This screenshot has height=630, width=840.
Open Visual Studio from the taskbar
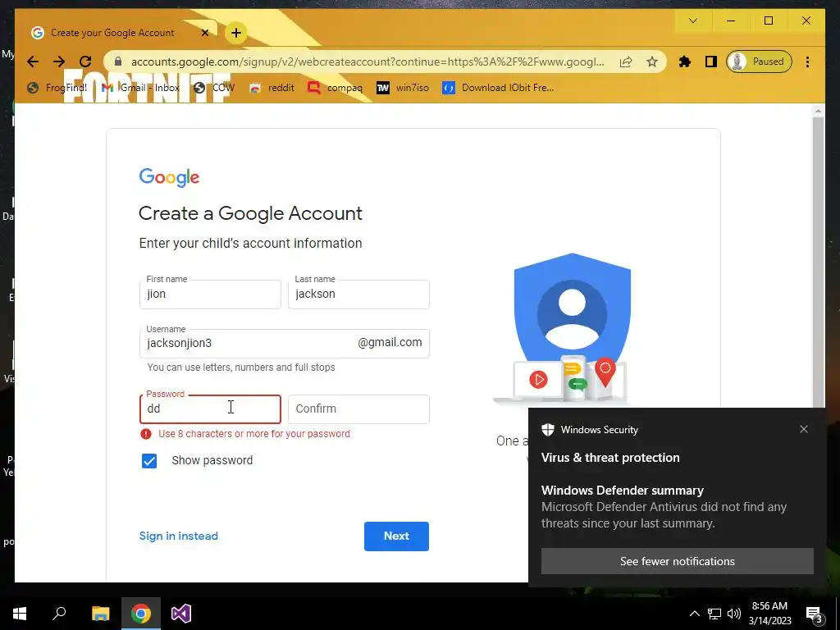(181, 614)
